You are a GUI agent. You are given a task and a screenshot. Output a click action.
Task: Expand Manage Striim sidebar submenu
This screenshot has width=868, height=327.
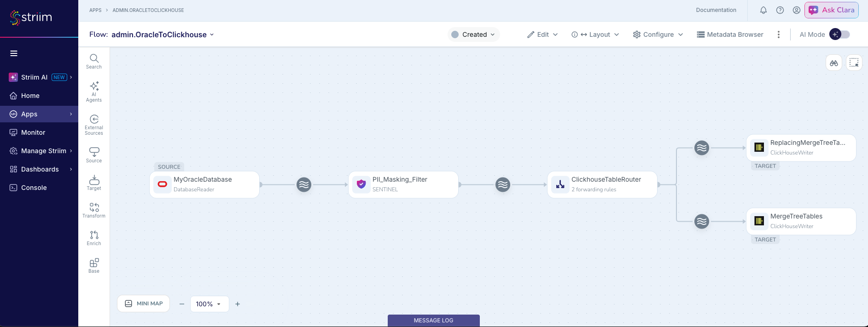pos(71,151)
